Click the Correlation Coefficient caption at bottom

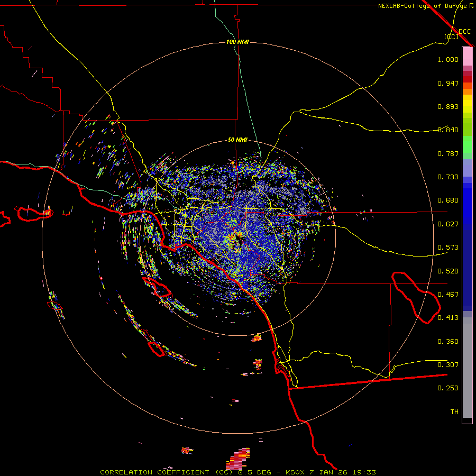click(237, 472)
